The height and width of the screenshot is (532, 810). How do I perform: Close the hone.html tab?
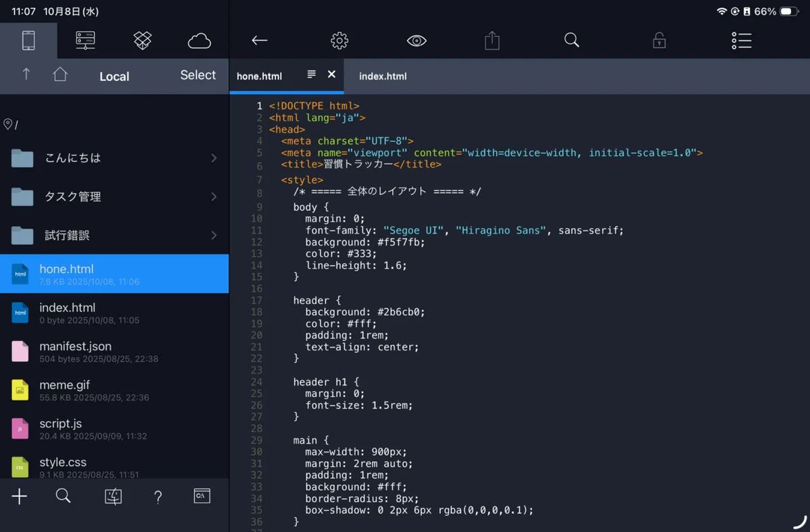(331, 74)
